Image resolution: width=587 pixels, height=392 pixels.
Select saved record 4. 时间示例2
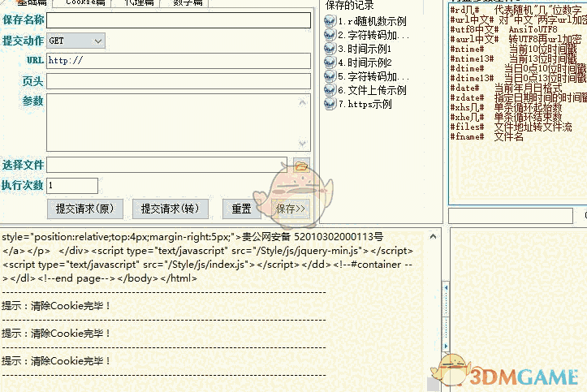click(x=365, y=62)
